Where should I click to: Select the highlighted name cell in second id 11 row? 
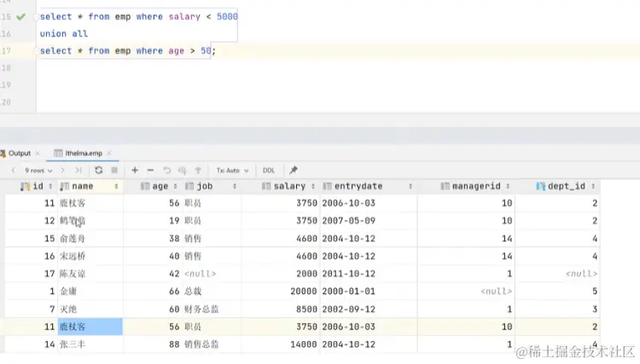[90, 326]
